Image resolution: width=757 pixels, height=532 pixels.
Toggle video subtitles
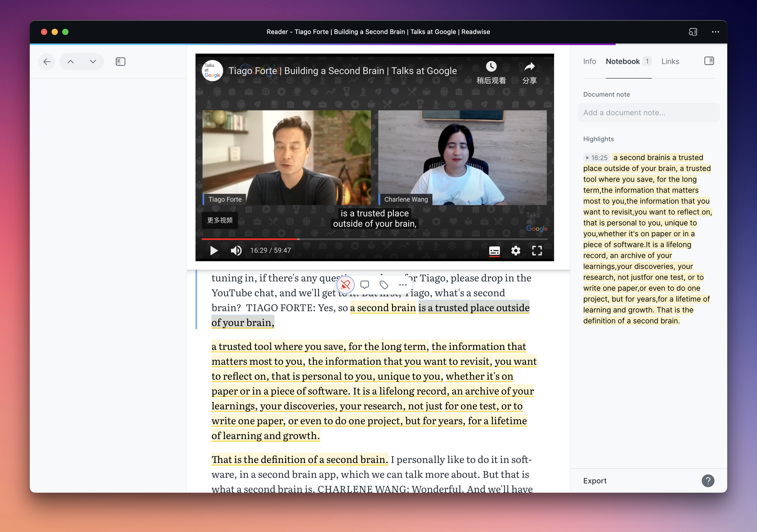(494, 251)
